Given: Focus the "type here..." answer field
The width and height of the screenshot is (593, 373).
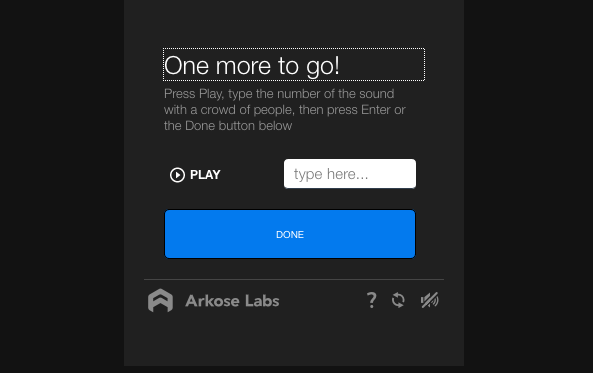Looking at the screenshot, I should coord(350,174).
